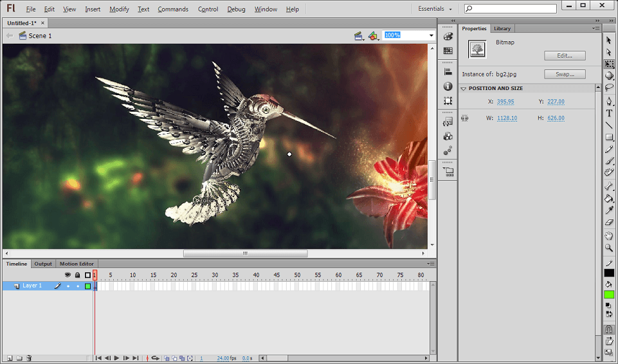Select the Hand tool
This screenshot has width=618, height=364.
coord(609,236)
